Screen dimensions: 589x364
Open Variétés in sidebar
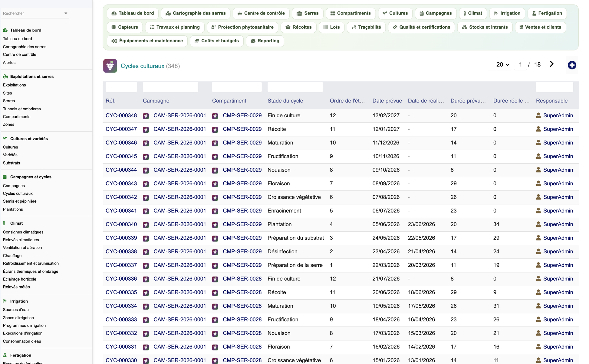pos(10,155)
